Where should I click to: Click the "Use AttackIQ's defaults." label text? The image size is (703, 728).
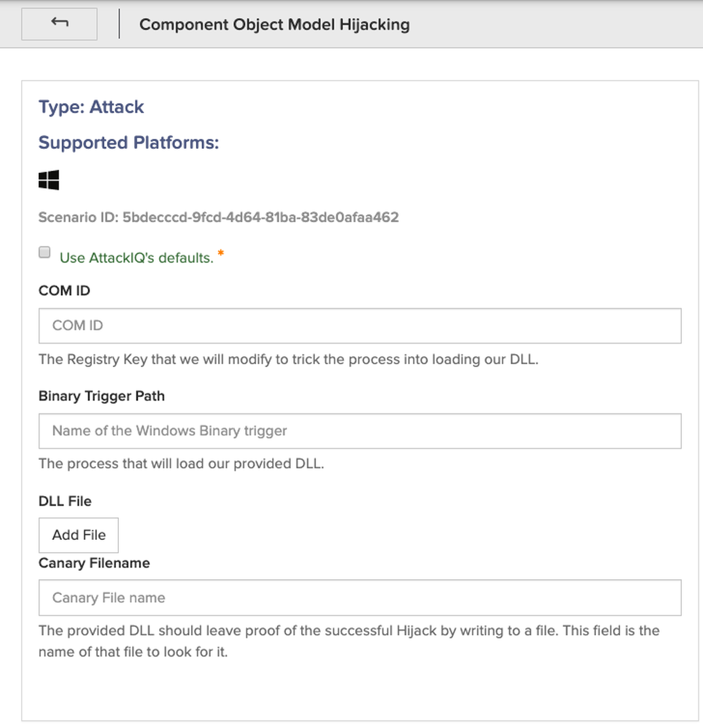136,258
